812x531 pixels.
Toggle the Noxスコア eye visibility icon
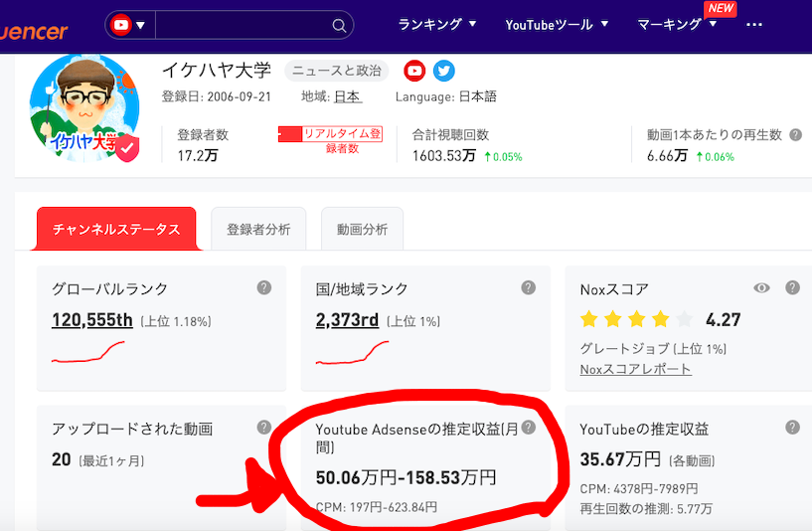[x=761, y=288]
